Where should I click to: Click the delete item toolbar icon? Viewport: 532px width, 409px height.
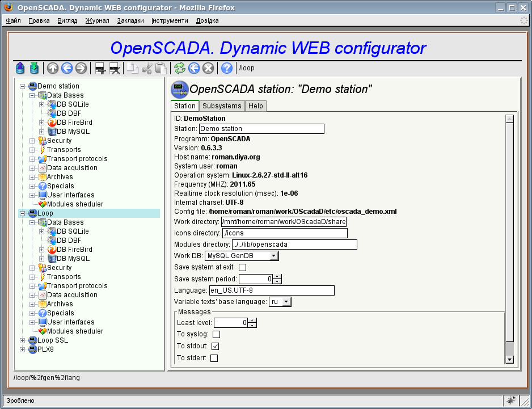pos(115,68)
